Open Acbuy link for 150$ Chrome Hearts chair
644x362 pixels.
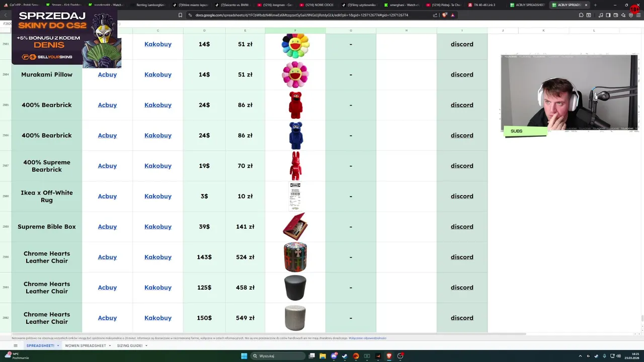tap(107, 318)
